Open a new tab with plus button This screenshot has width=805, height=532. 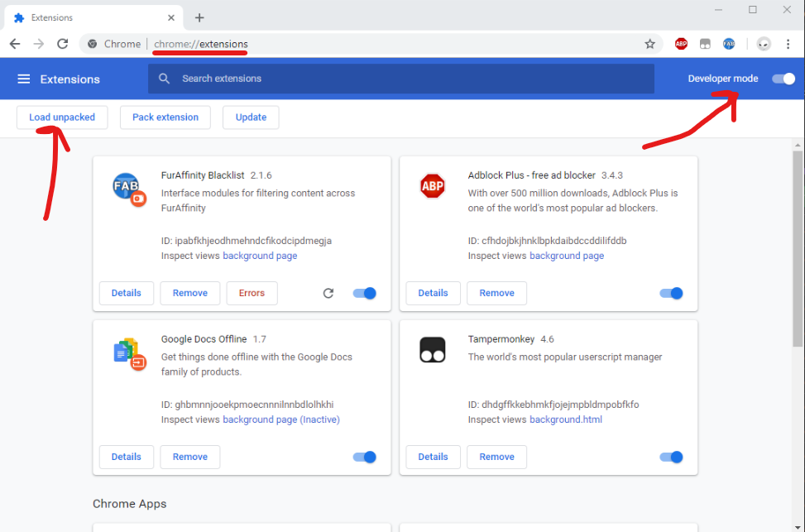tap(199, 18)
